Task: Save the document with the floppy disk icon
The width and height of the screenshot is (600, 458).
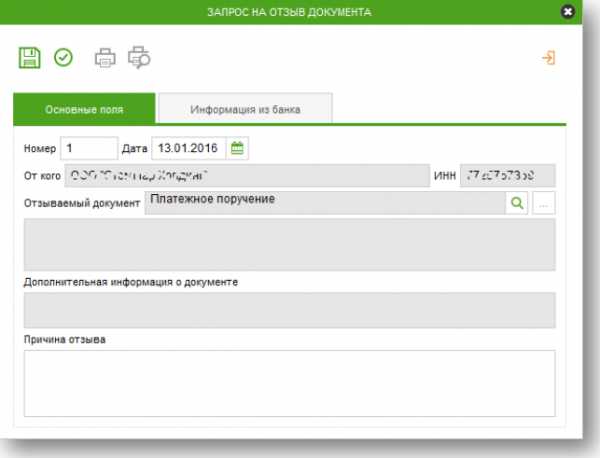Action: point(30,57)
